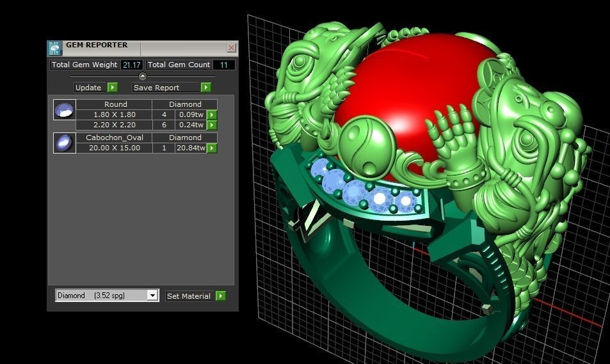Click the green arrow beside Update
This screenshot has height=364, width=610.
coord(113,88)
